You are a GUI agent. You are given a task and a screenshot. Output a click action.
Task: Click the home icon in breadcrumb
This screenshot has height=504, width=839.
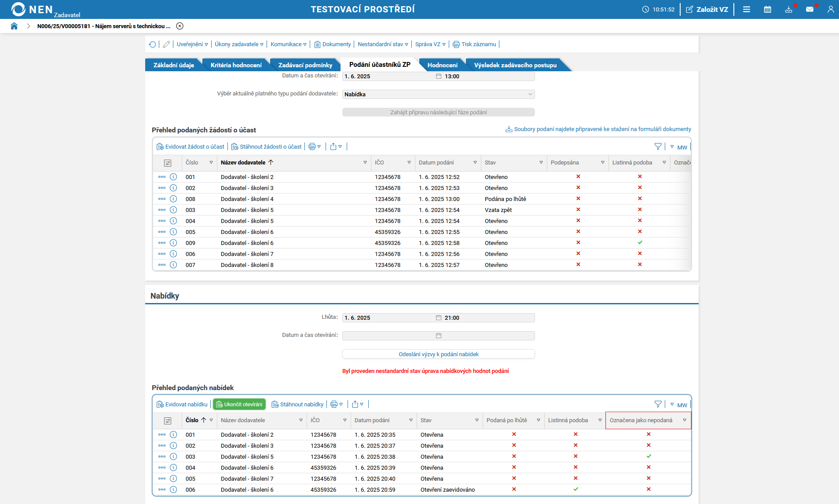pos(14,26)
